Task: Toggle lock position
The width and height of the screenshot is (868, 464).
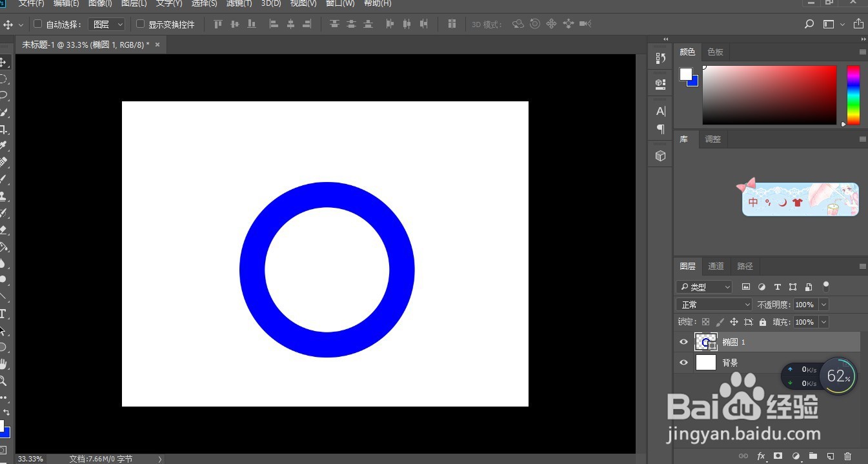Action: 734,321
